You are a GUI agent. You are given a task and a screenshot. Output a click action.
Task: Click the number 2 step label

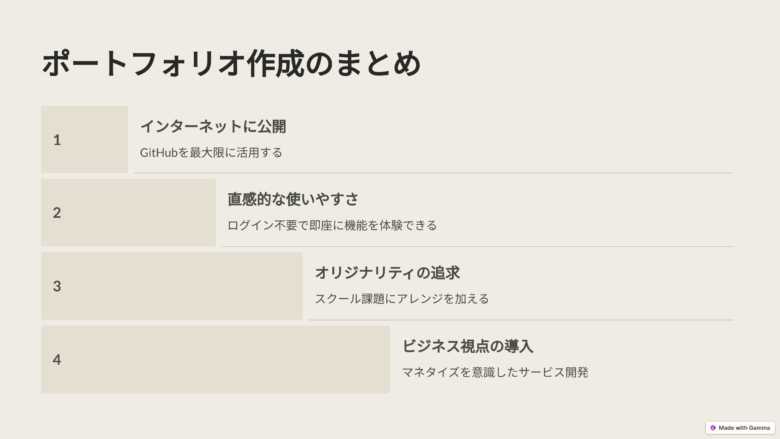[57, 213]
